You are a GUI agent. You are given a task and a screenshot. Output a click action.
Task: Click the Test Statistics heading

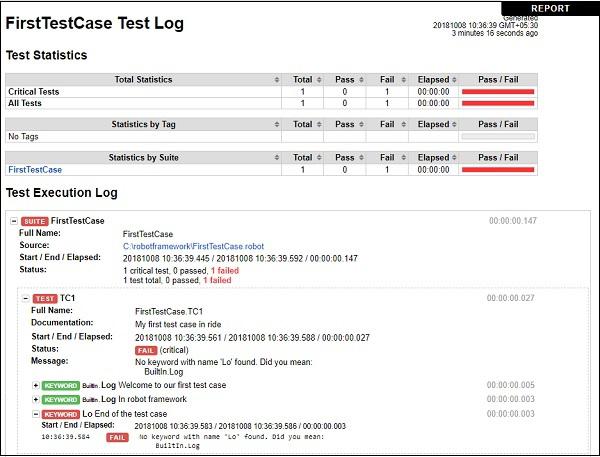click(x=46, y=55)
